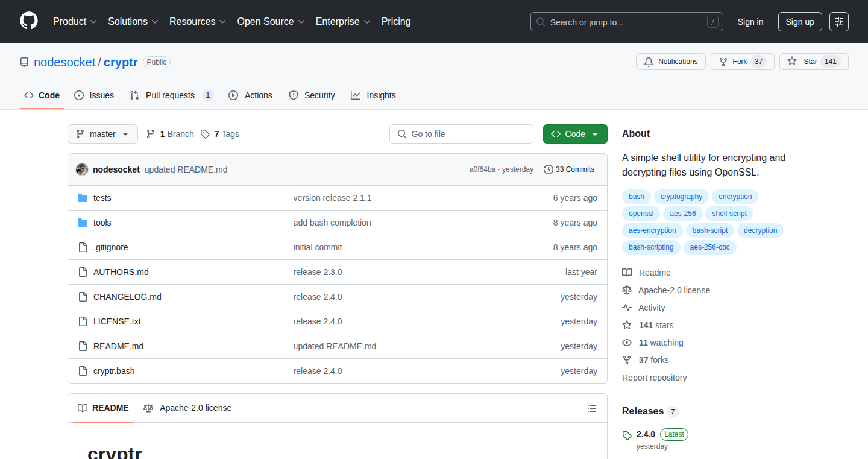Select the Code tab
The image size is (868, 459).
[x=42, y=95]
